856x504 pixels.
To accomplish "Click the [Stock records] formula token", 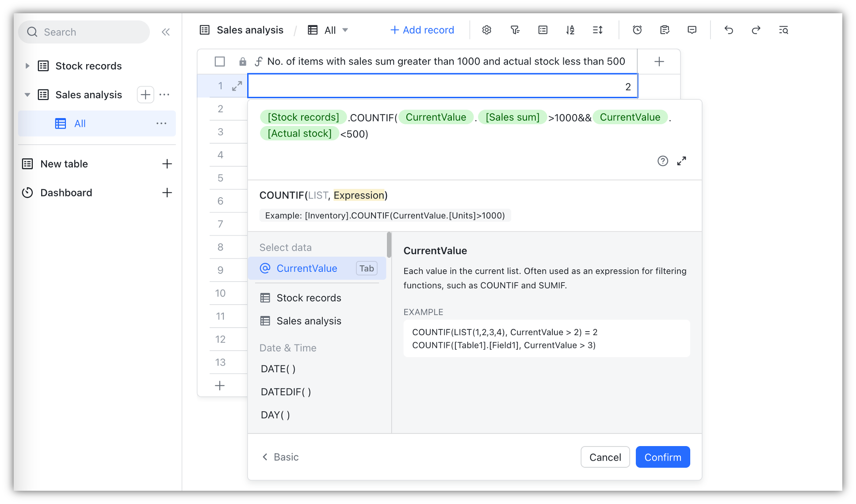I will tap(303, 117).
